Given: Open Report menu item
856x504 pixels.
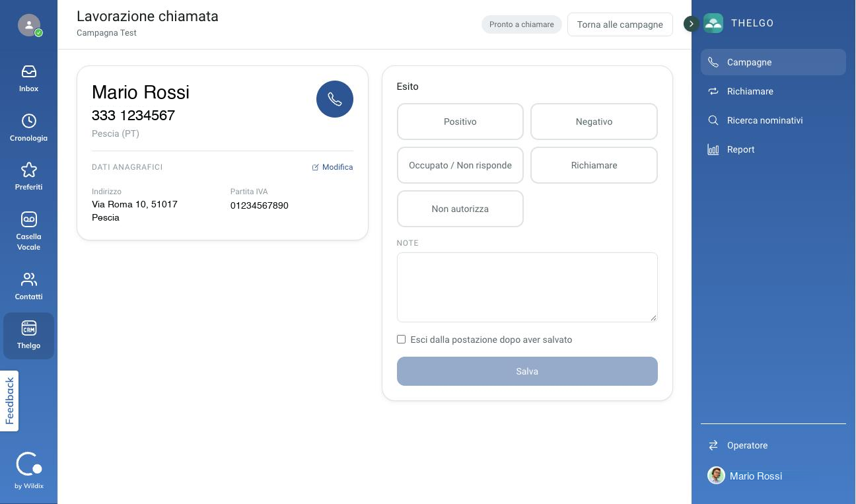Looking at the screenshot, I should (773, 149).
